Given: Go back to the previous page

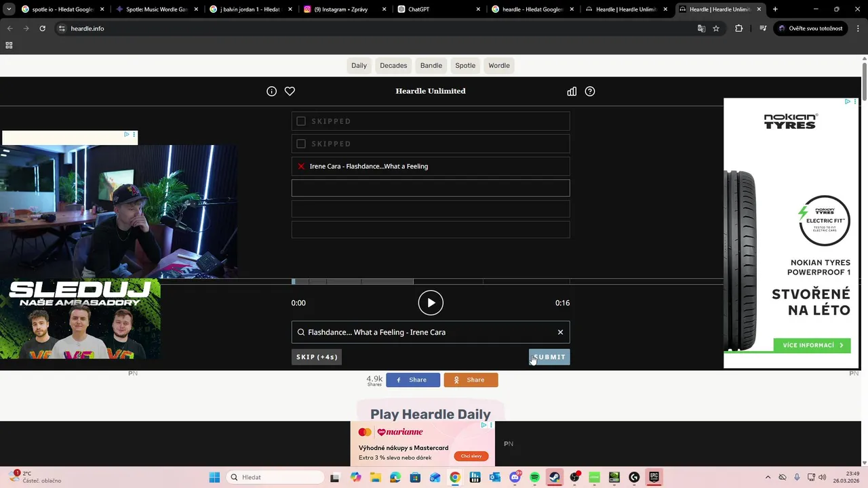Looking at the screenshot, I should tap(9, 28).
